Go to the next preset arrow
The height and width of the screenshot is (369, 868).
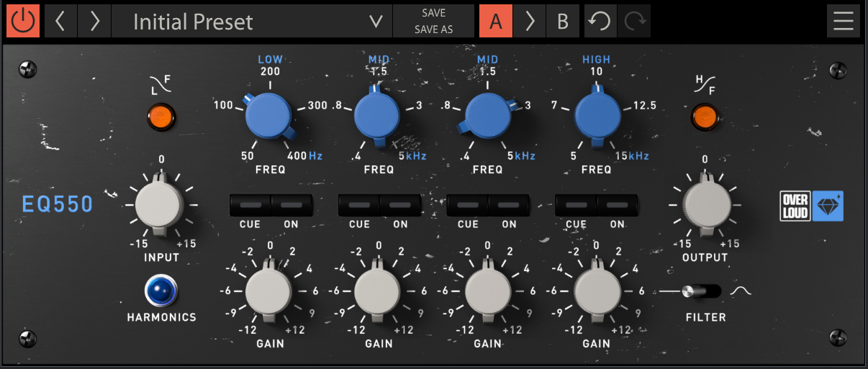94,21
